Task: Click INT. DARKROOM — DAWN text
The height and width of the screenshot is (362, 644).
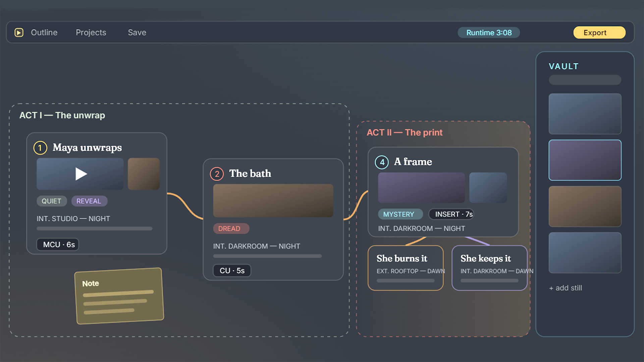Action: (x=497, y=271)
